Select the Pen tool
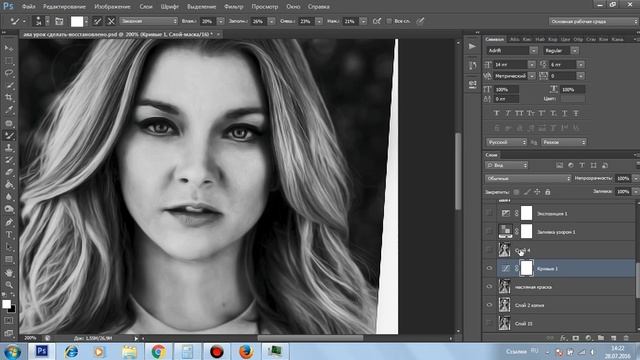Image resolution: width=640 pixels, height=360 pixels. (9, 222)
